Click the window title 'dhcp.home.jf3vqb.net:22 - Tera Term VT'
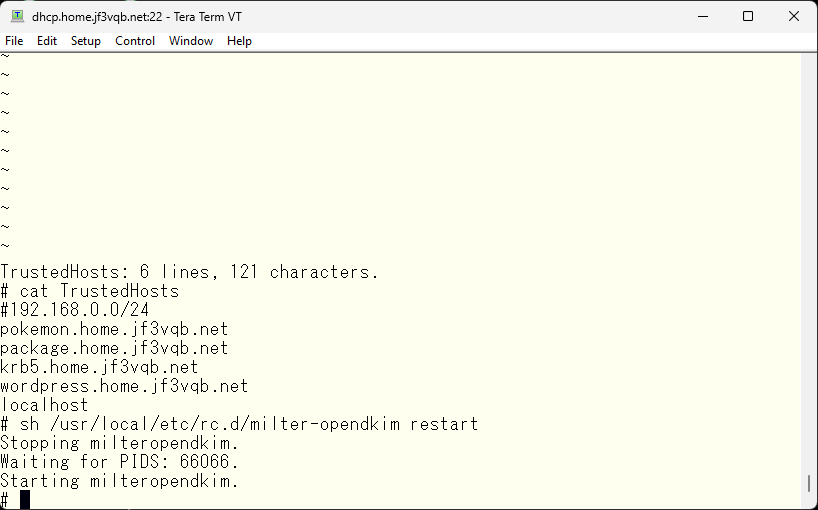Screen dimensions: 818x510 click(137, 17)
